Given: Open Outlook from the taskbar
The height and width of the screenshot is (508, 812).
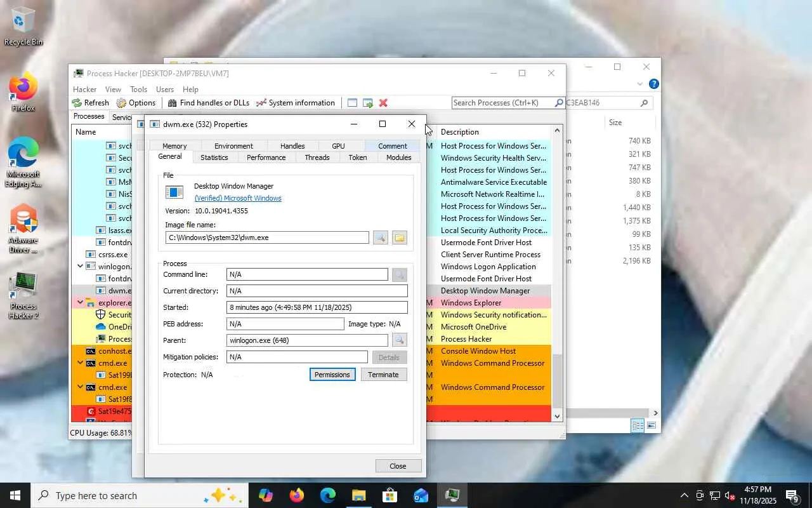Looking at the screenshot, I should [x=421, y=495].
